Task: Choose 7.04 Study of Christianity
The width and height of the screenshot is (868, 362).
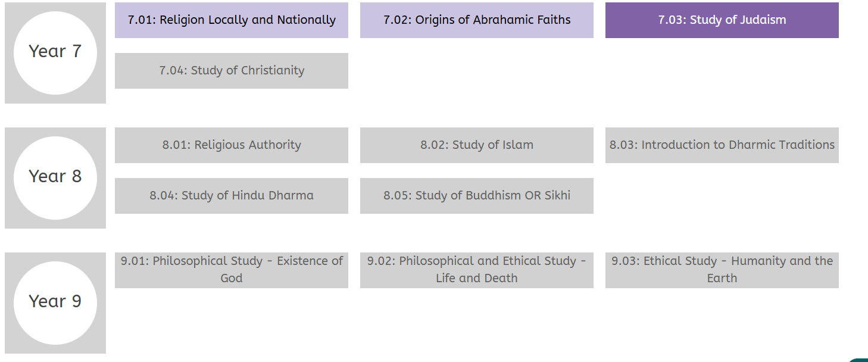Action: point(232,71)
